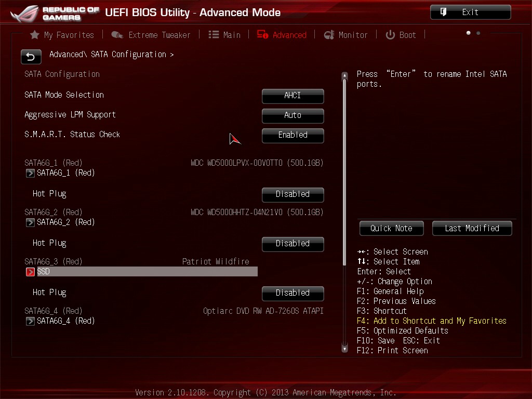
Task: Click the SATA6G_4 (Red) rename entry
Action: coord(66,321)
